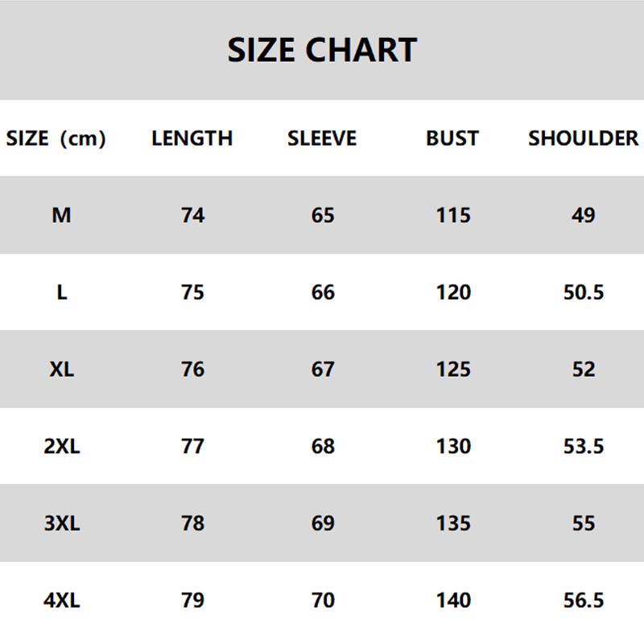644x644 pixels.
Task: Click bust value 135 for size 3XL
Action: tap(453, 523)
